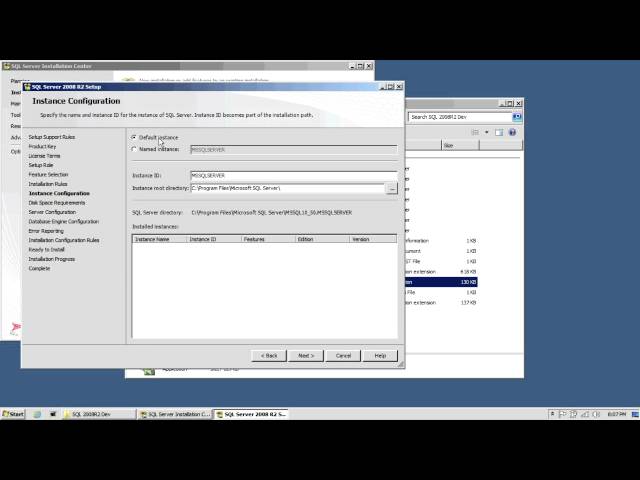Select the Setup Role step
Image resolution: width=640 pixels, height=480 pixels.
coord(41,165)
